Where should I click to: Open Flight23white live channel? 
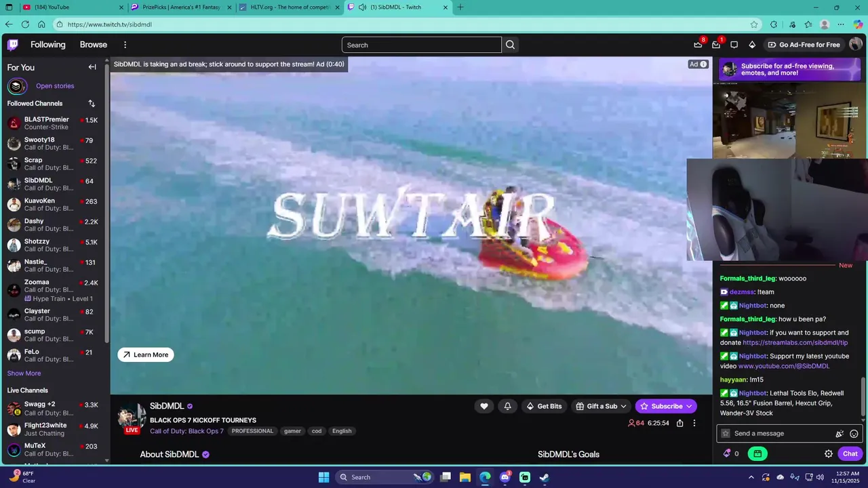[53, 430]
